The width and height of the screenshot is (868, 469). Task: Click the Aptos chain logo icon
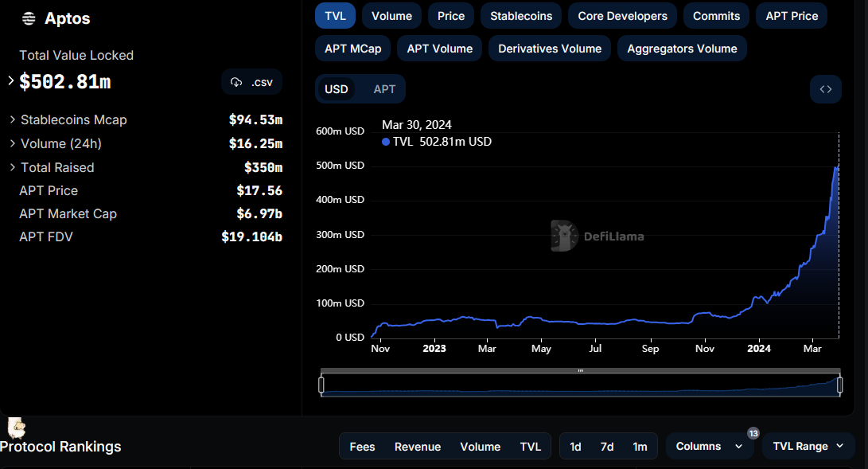pos(29,19)
